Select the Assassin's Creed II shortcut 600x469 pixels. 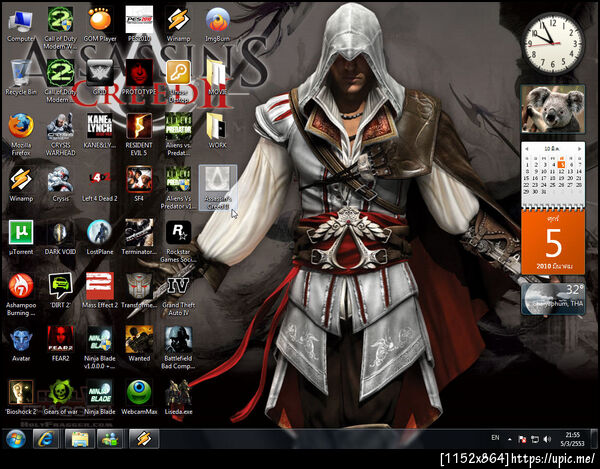(x=217, y=188)
